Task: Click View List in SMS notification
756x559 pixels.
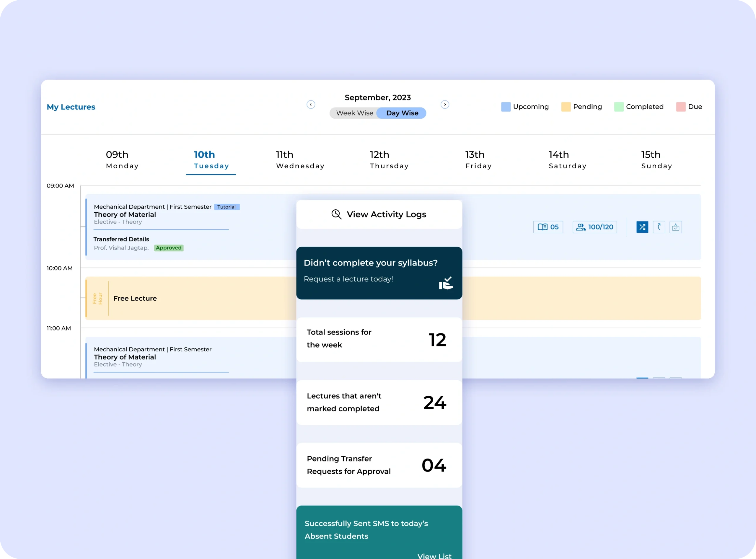Action: point(434,556)
